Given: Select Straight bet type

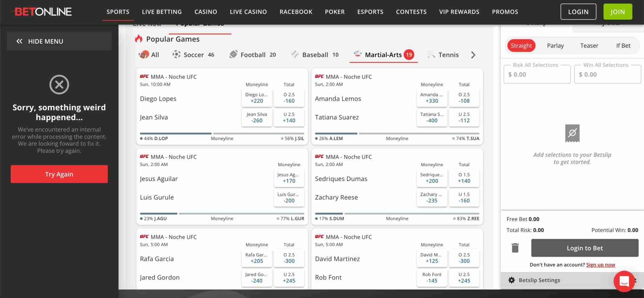Looking at the screenshot, I should (x=521, y=46).
